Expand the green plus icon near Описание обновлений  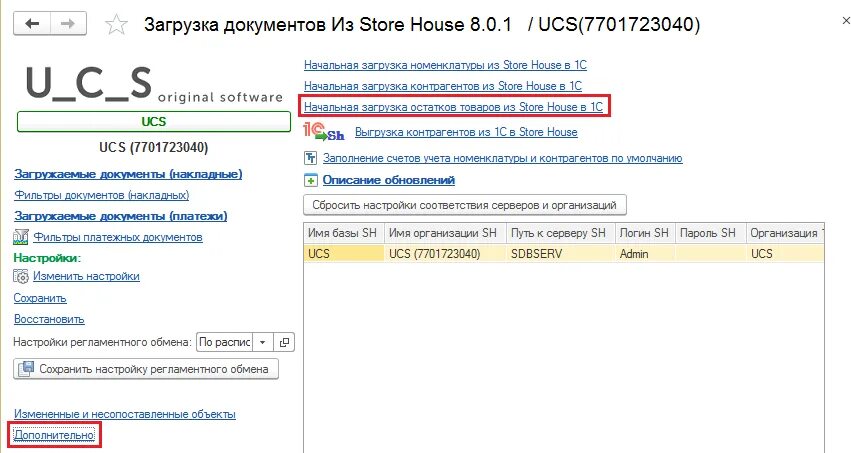pyautogui.click(x=310, y=180)
